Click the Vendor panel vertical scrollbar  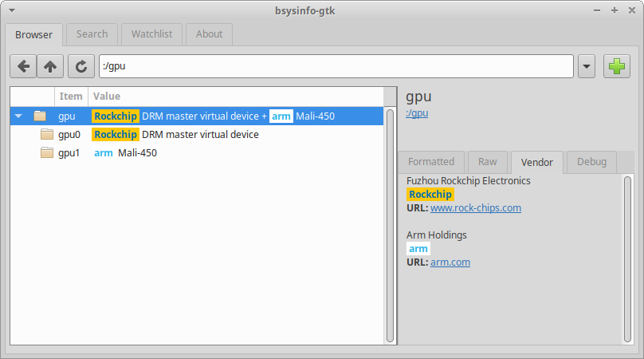(x=627, y=259)
